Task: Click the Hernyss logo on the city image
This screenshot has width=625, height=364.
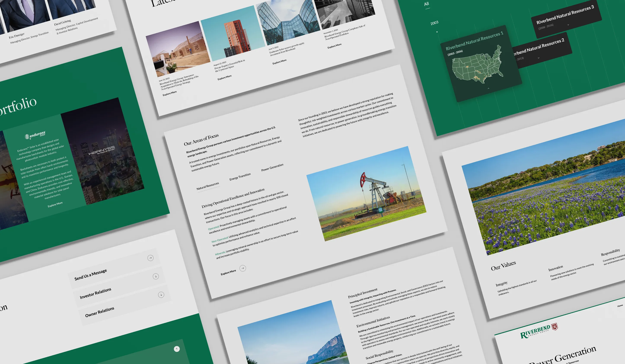Action: pyautogui.click(x=102, y=150)
